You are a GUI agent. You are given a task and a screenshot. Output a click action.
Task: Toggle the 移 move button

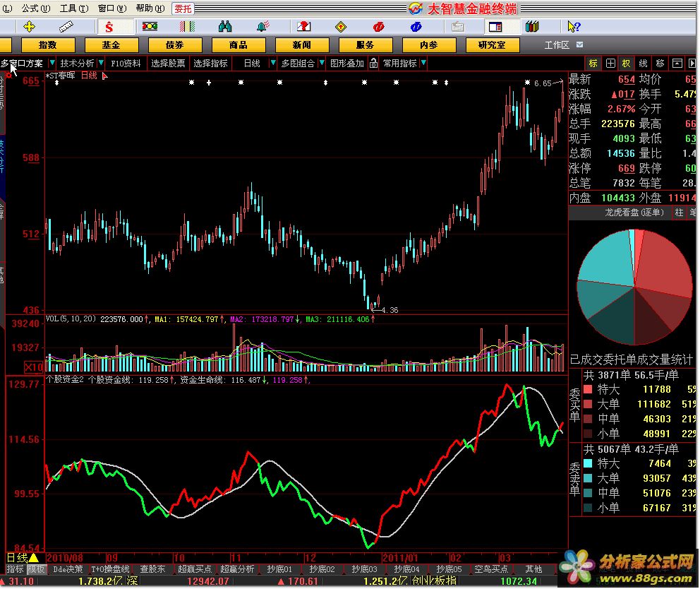click(660, 64)
